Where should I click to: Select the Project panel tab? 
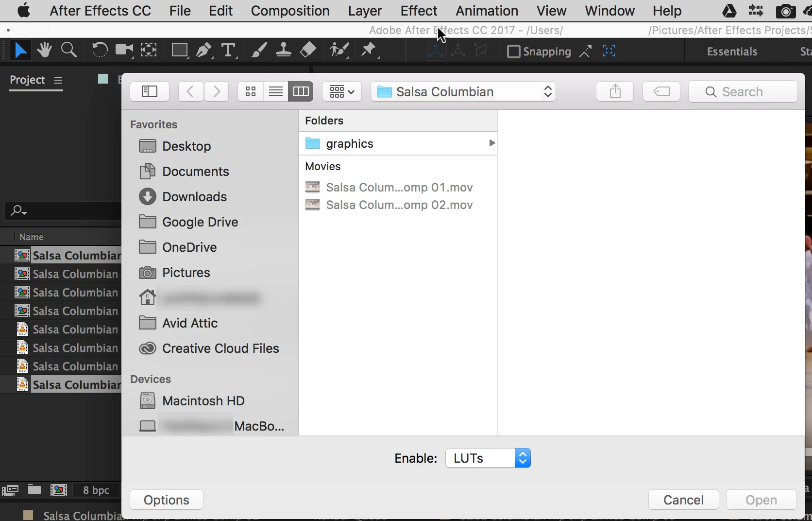[27, 80]
